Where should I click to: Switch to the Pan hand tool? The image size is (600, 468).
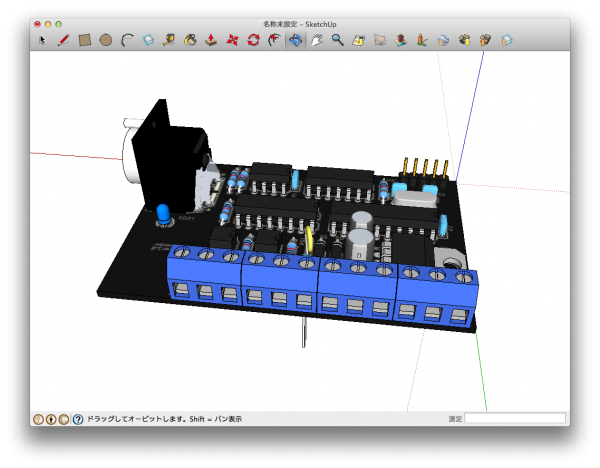pos(317,40)
